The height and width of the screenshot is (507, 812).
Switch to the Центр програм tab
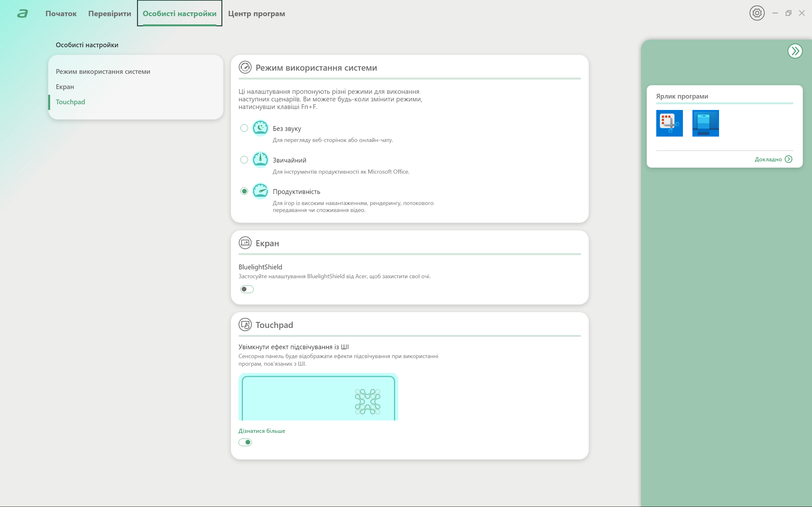point(256,14)
